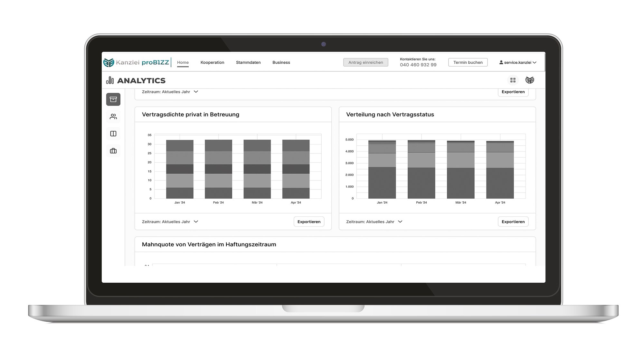Click proBIZZ emblem icon beside grid view

530,80
